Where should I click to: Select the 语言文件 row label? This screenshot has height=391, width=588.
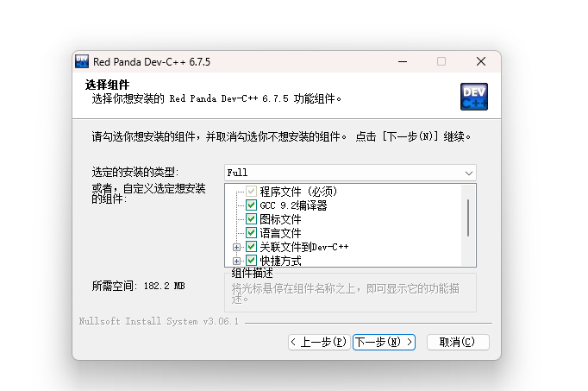(280, 233)
